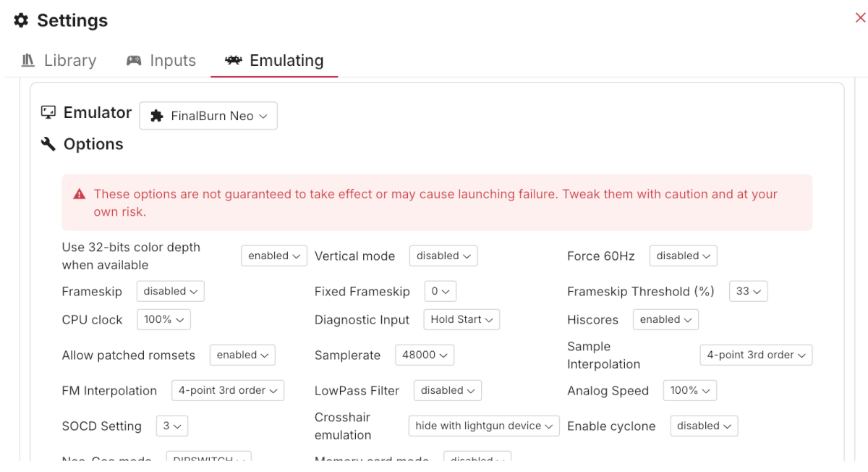Change the Samplerate 48000 value
This screenshot has width=868, height=472.
424,355
